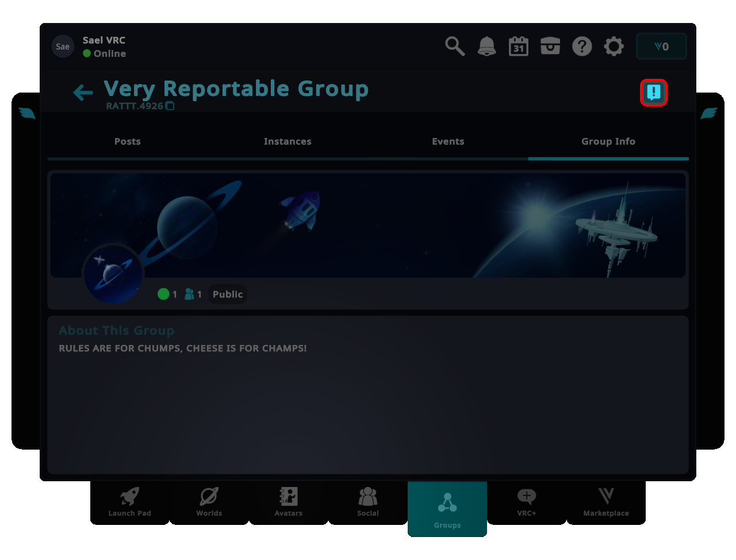Open the calendar icon
The height and width of the screenshot is (560, 736).
(x=518, y=46)
